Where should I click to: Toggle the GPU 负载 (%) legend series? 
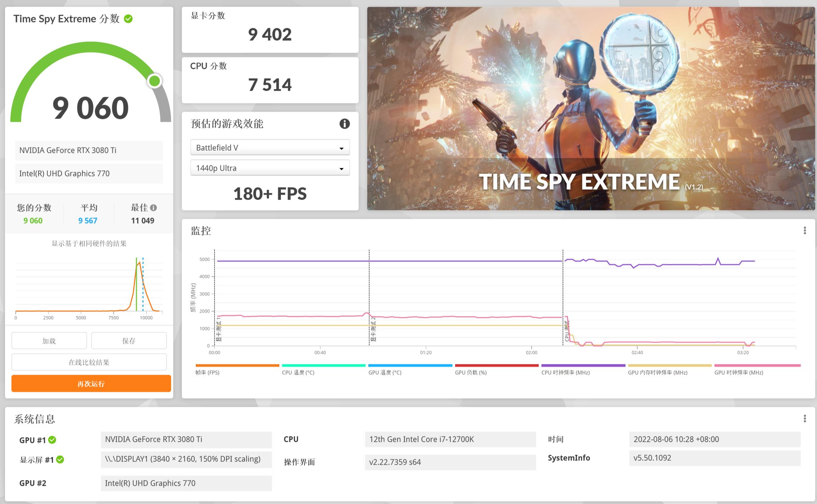(470, 373)
